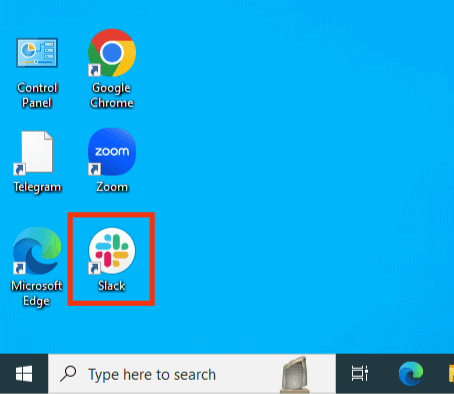Open Task View from the taskbar
This screenshot has height=394, width=454.
[x=360, y=374]
